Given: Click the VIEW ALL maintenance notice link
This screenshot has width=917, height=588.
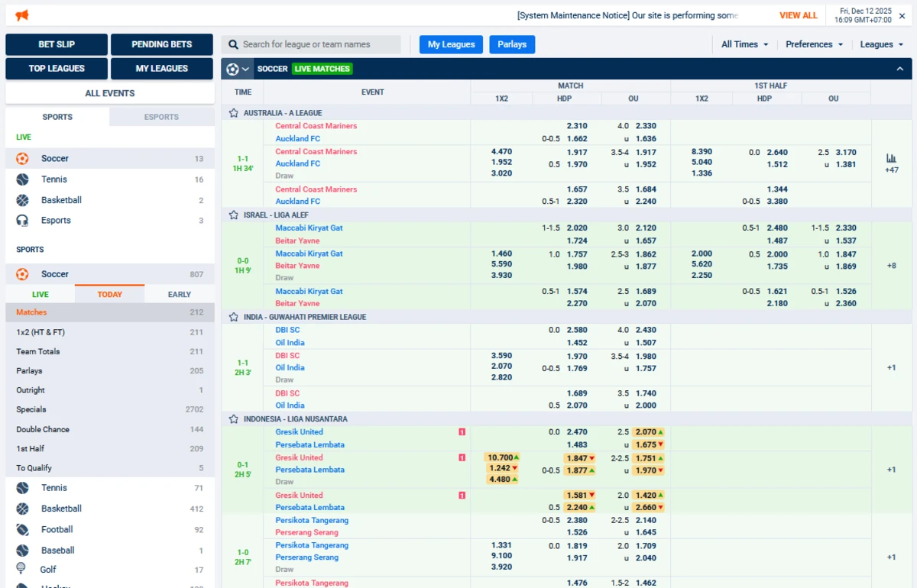Looking at the screenshot, I should 798,15.
